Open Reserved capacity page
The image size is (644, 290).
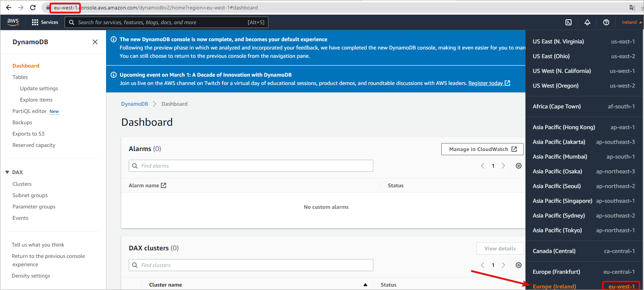pyautogui.click(x=34, y=145)
